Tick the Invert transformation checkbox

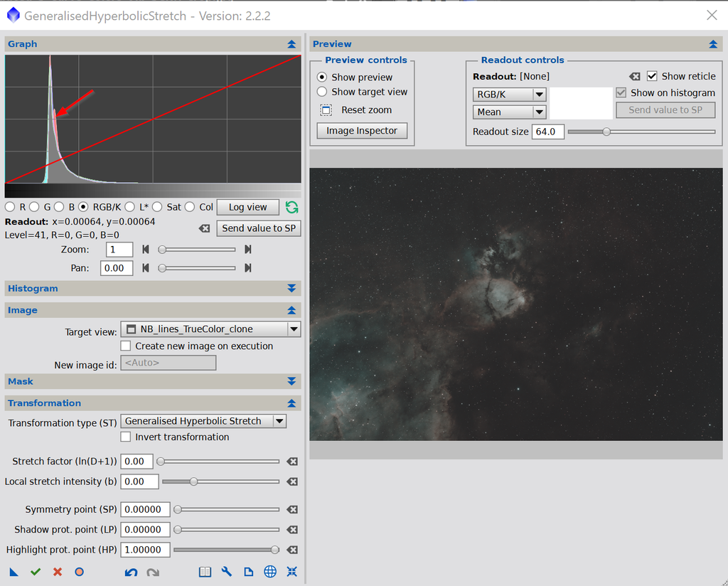[125, 437]
